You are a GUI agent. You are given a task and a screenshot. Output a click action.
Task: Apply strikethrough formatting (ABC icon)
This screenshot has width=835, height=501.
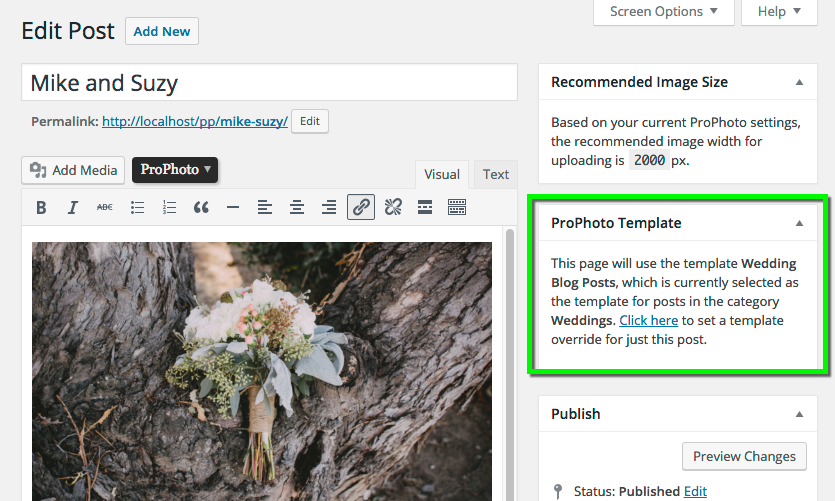pos(105,207)
